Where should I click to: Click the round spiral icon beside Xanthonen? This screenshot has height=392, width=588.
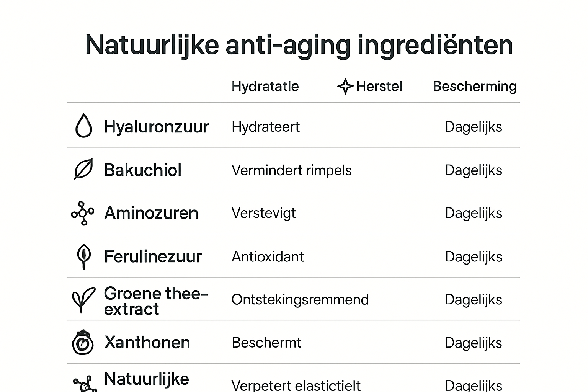pyautogui.click(x=83, y=343)
